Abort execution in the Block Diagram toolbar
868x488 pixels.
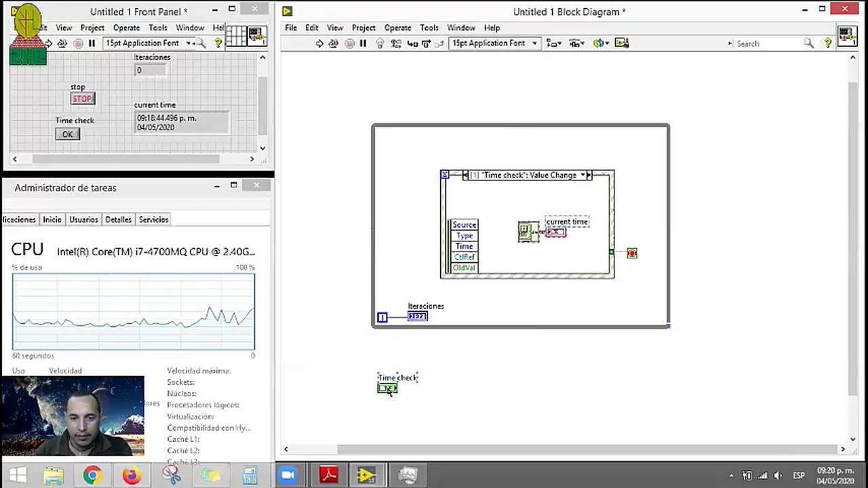(x=349, y=43)
